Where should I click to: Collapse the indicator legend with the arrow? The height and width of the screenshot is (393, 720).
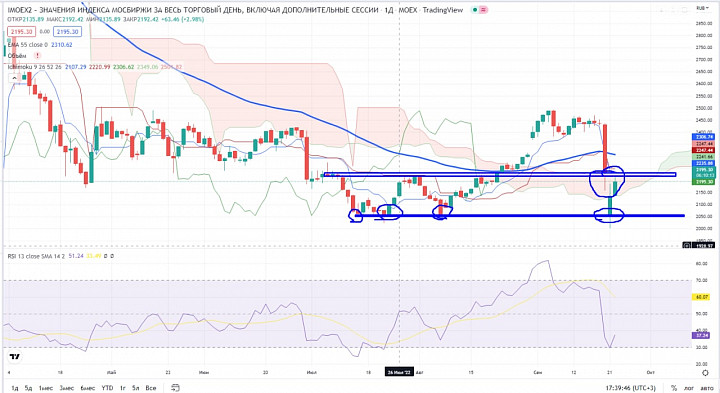point(14,78)
